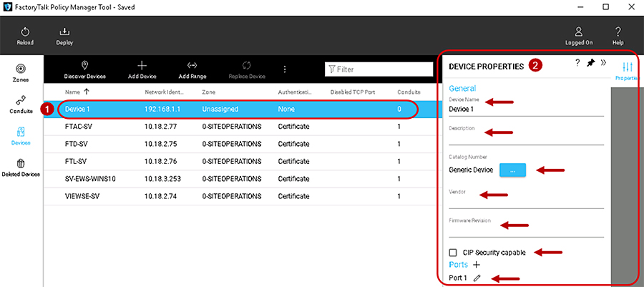Click the Device Properties help question mark

coord(577,63)
